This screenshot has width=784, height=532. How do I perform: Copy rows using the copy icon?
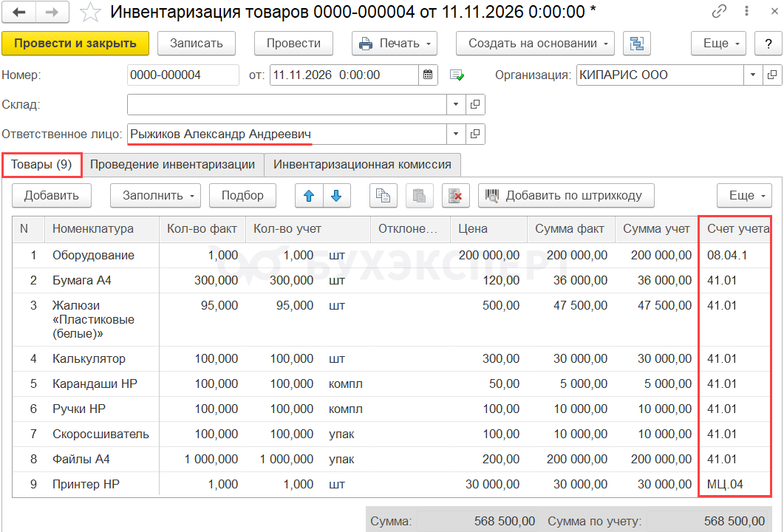point(383,196)
